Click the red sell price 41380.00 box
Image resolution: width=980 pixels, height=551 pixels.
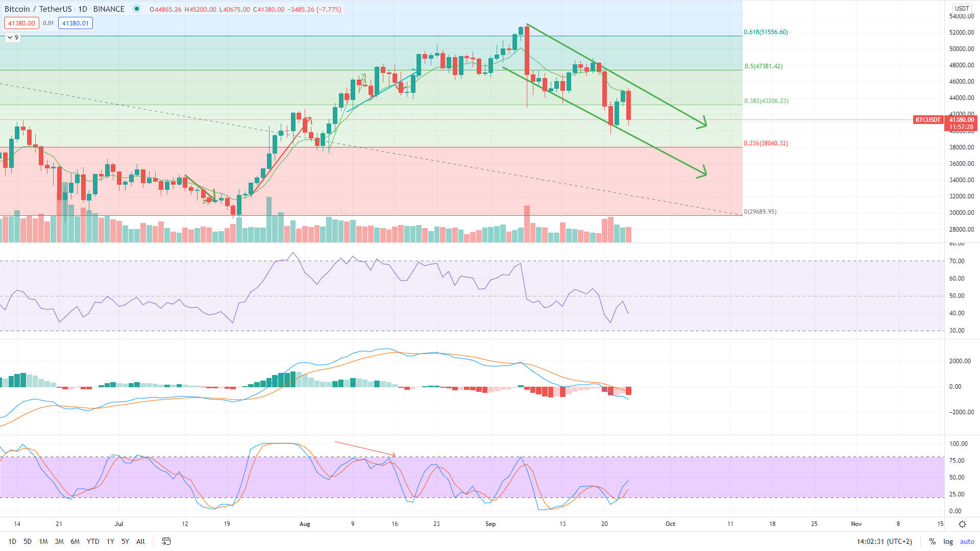click(x=21, y=23)
